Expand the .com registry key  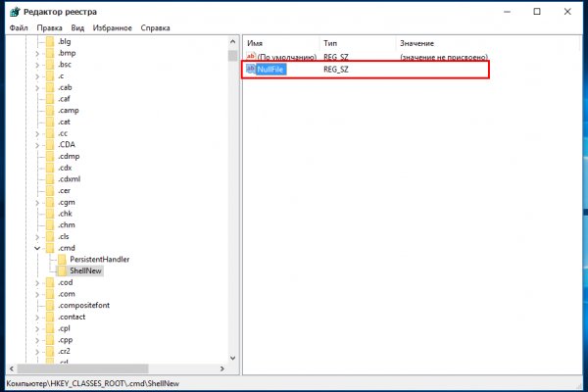37,294
